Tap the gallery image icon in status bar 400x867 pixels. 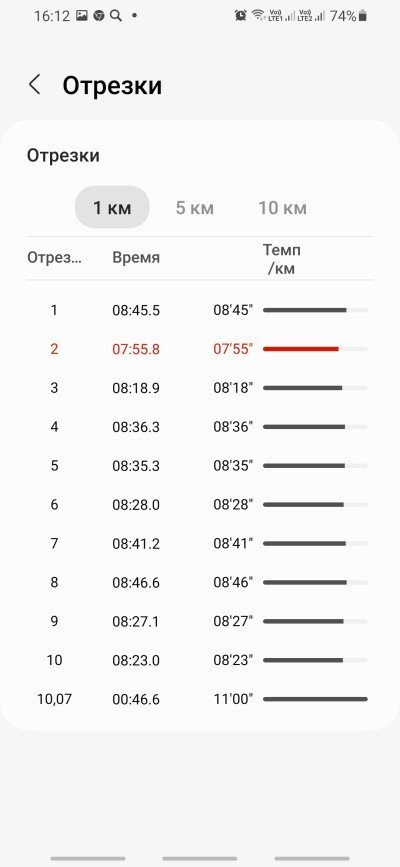click(x=82, y=16)
